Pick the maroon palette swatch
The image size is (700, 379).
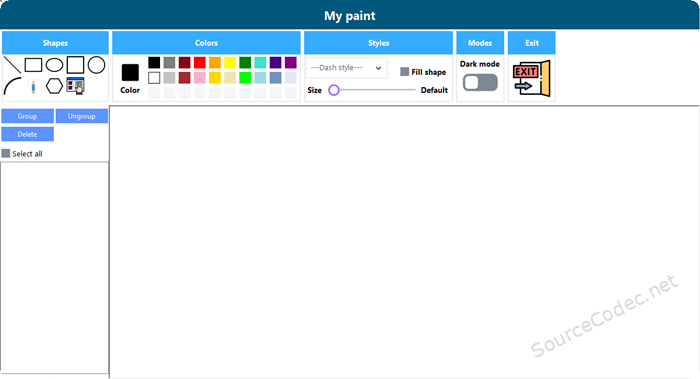[x=184, y=62]
